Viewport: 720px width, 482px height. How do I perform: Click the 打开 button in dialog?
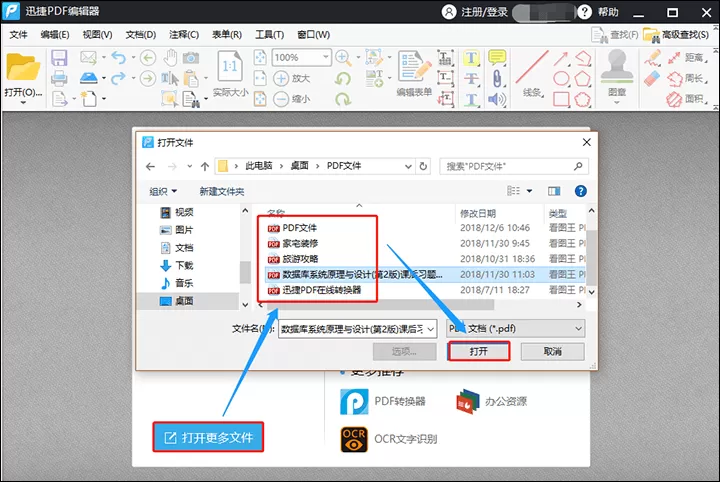tap(479, 352)
